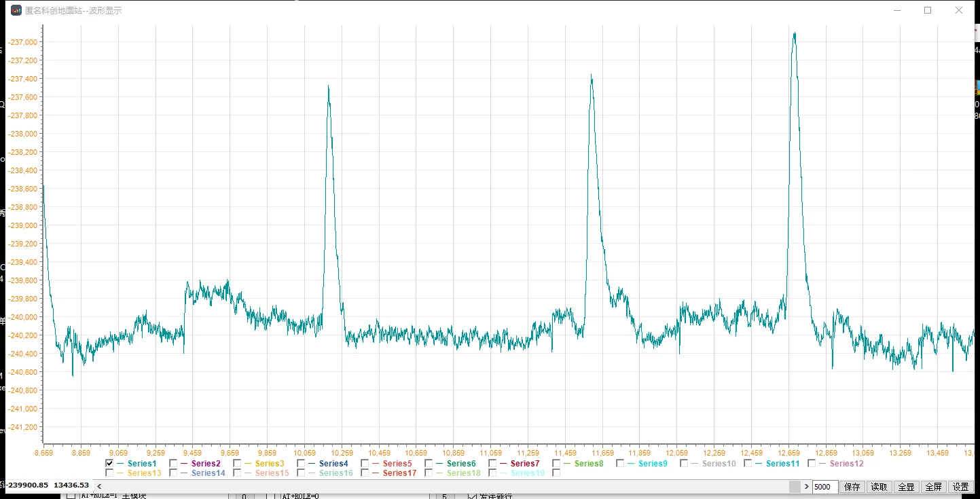The image size is (980, 499).
Task: Click the 读取 (Read) button
Action: (879, 487)
